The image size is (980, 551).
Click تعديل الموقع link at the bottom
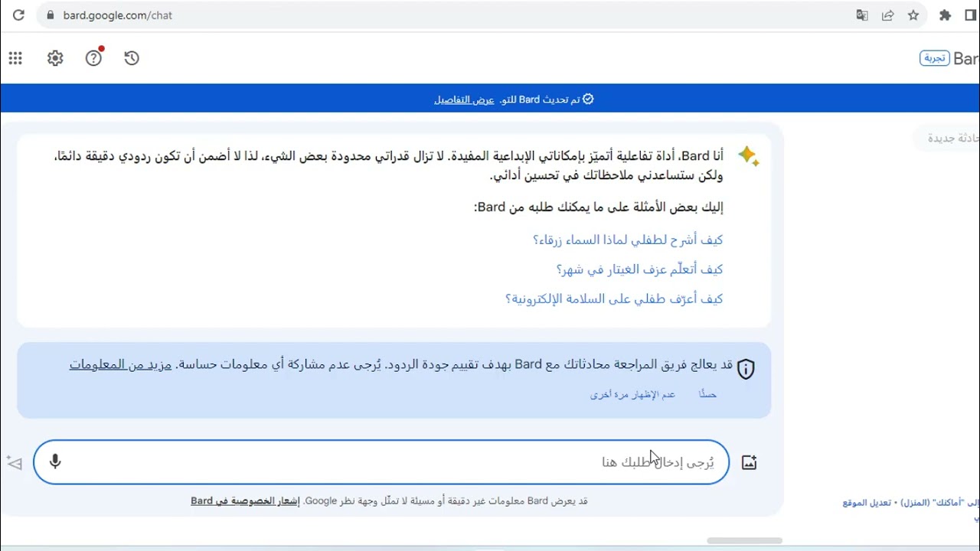[867, 503]
